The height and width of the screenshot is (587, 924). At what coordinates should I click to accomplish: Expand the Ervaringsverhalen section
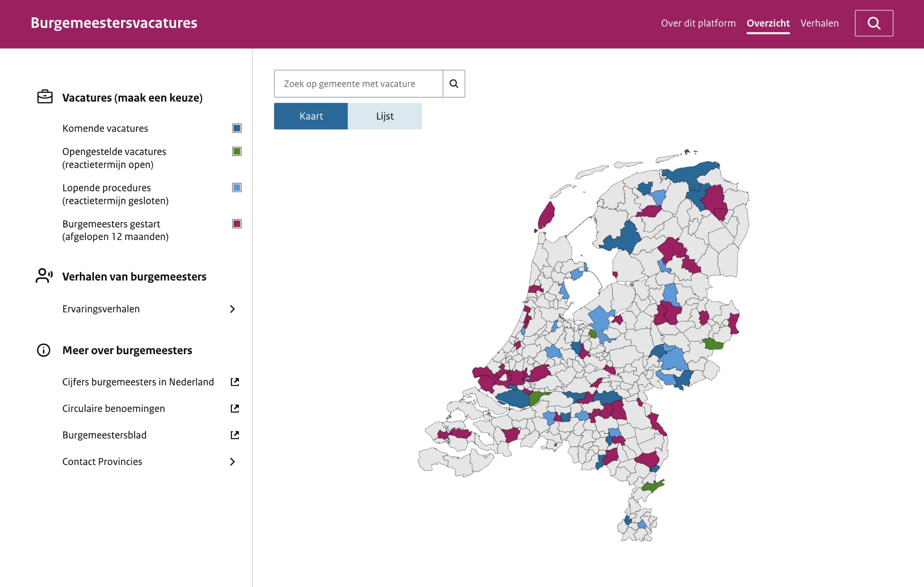point(232,309)
